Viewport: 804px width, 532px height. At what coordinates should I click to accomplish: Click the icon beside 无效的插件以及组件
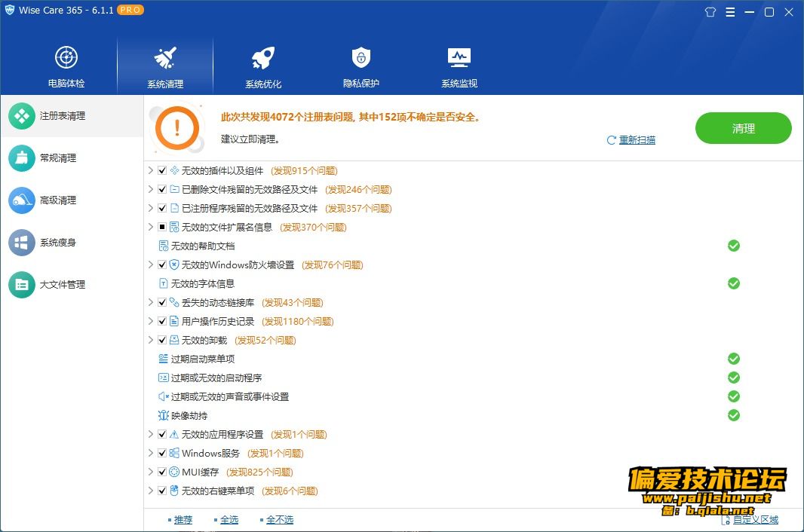(x=174, y=170)
